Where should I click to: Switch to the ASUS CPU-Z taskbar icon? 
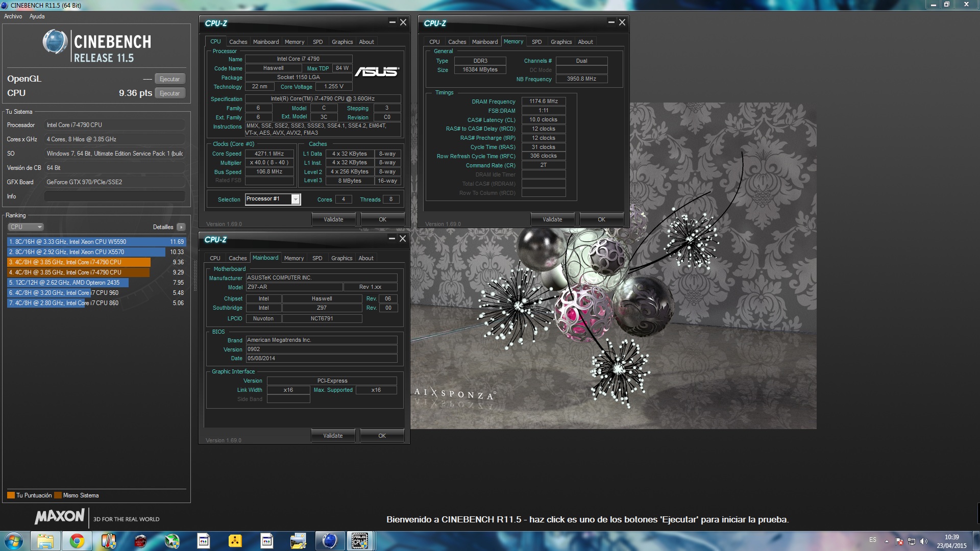pos(360,541)
